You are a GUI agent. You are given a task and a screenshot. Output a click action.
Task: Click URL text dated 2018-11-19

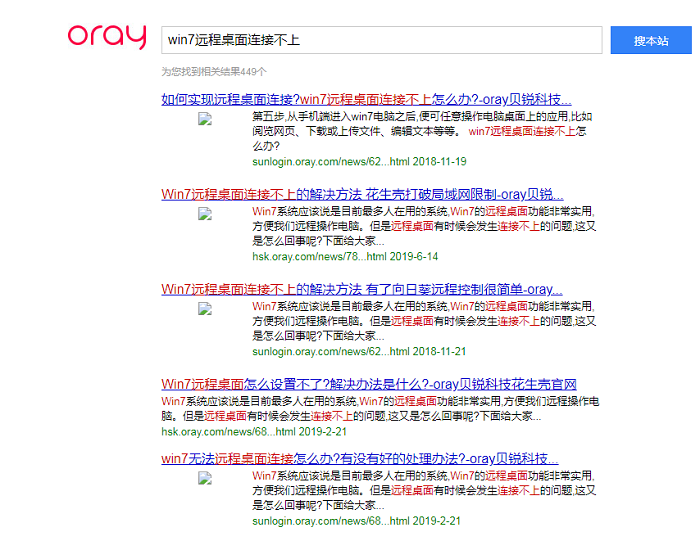click(x=359, y=162)
